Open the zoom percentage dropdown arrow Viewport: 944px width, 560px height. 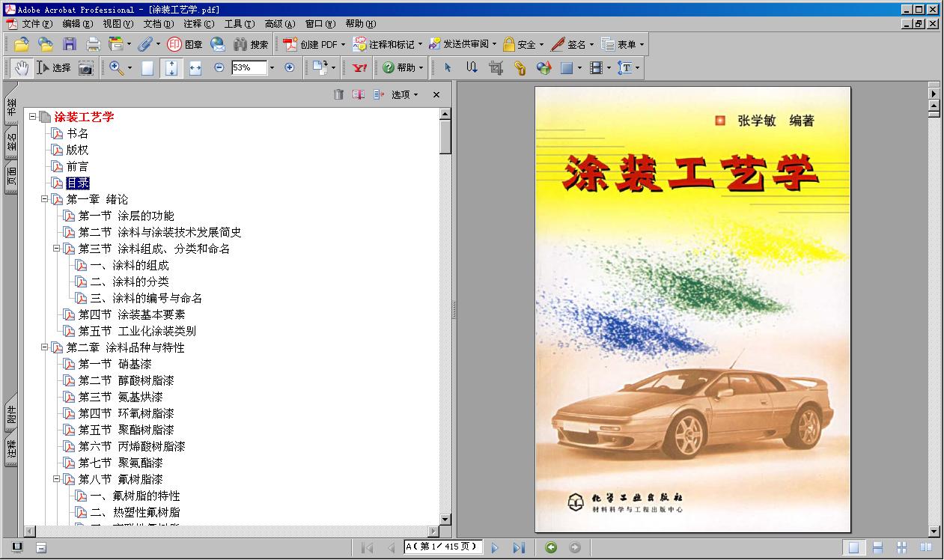(272, 67)
